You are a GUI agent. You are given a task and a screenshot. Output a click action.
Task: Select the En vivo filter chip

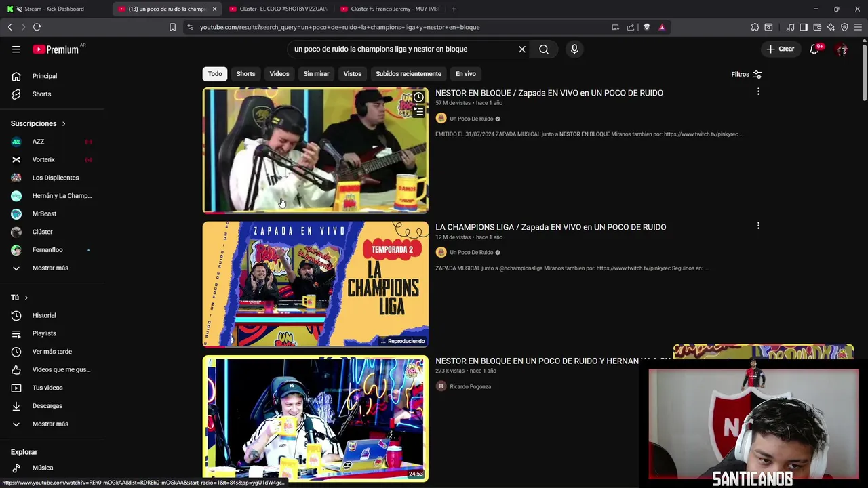(x=466, y=74)
